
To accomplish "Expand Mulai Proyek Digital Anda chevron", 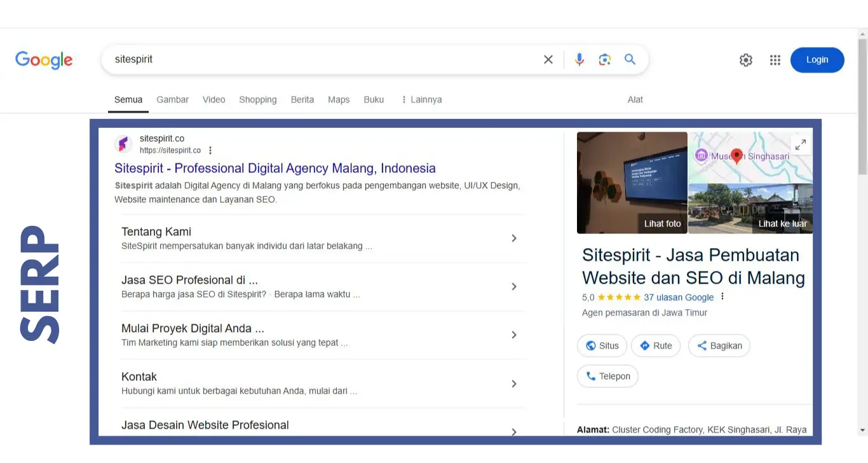I will point(514,335).
